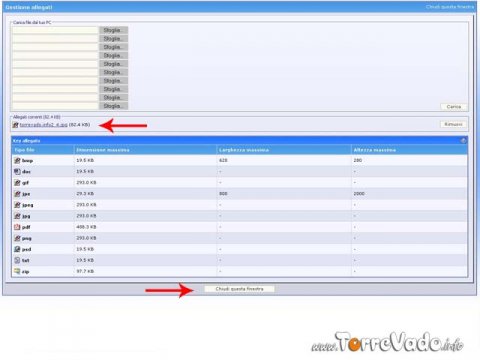Click the 280 max height in bmp row
The width and height of the screenshot is (480, 360).
[x=358, y=160]
